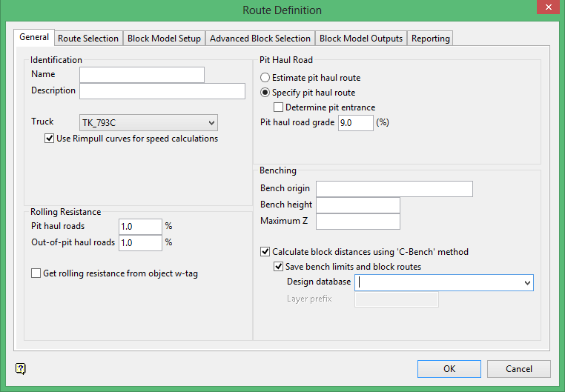Select Specify pit haul route option
The width and height of the screenshot is (565, 392).
tap(265, 93)
